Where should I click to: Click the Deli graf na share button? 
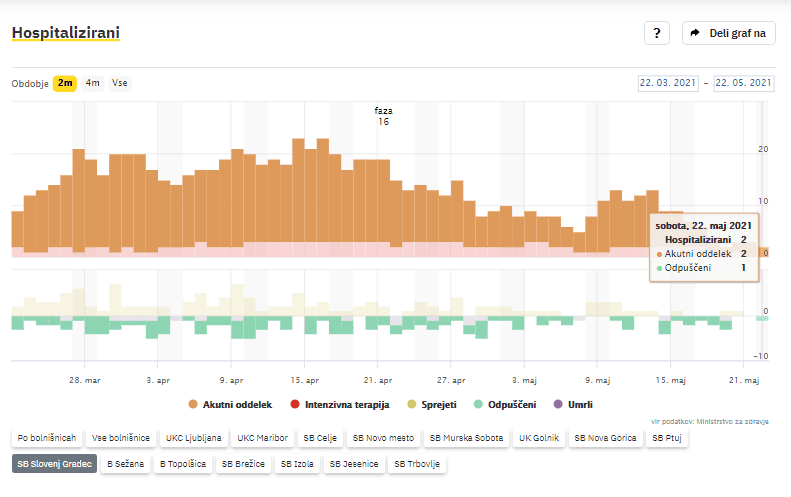click(x=728, y=33)
